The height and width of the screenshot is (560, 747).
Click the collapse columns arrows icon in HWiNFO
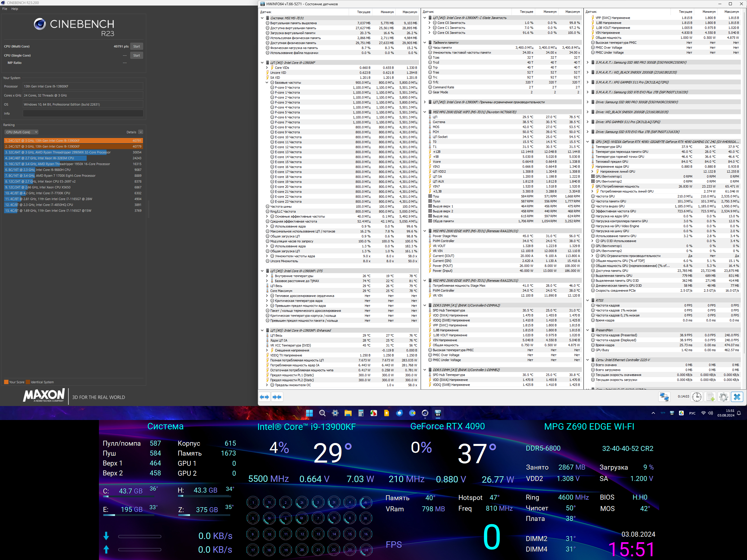click(277, 397)
